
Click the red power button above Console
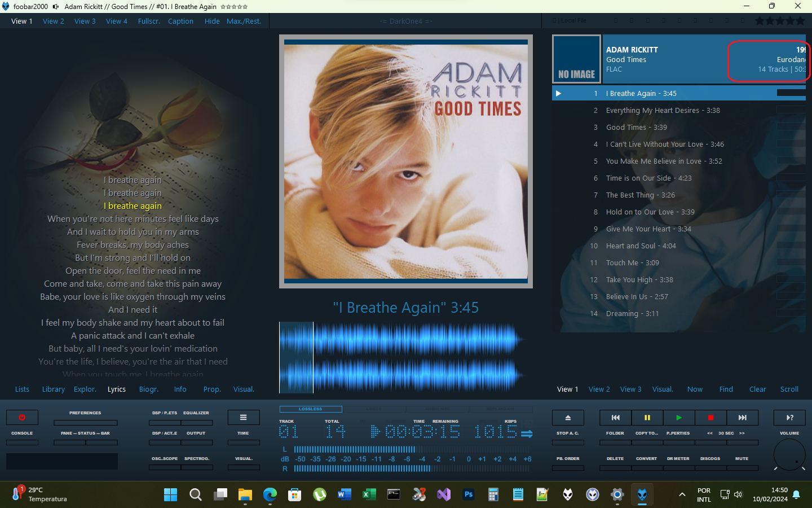click(x=22, y=418)
